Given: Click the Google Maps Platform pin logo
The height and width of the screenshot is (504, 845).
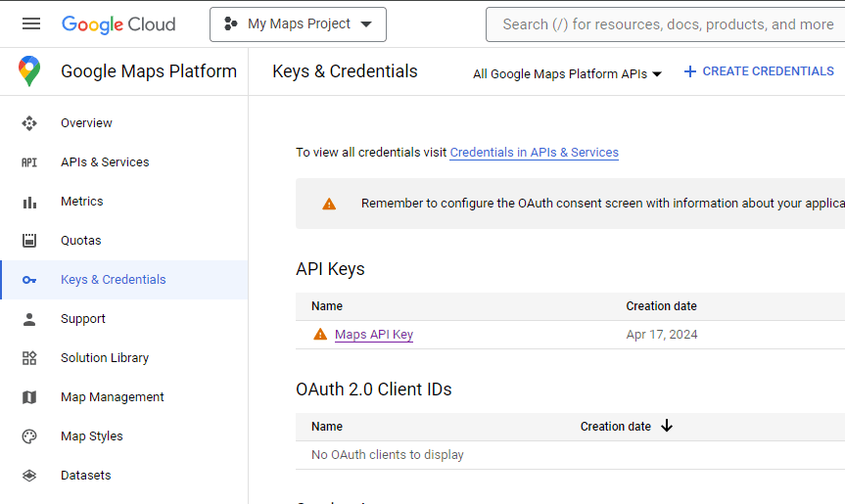Looking at the screenshot, I should (29, 71).
